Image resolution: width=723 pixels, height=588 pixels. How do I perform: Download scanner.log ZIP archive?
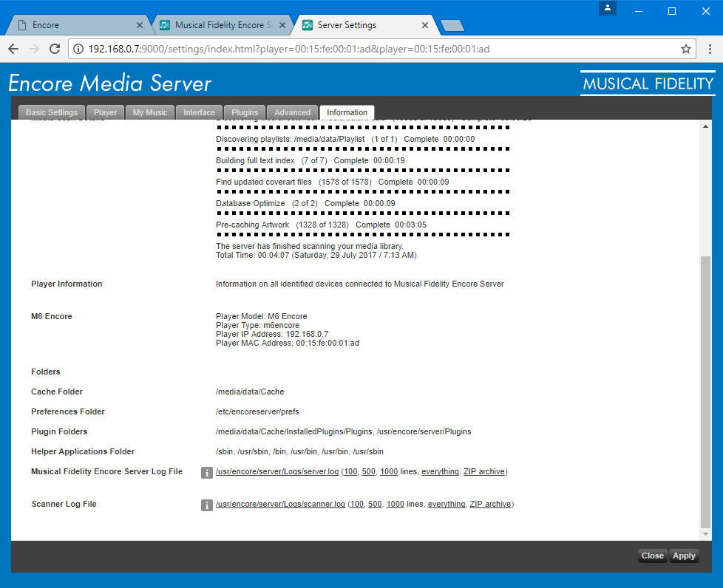tap(490, 504)
